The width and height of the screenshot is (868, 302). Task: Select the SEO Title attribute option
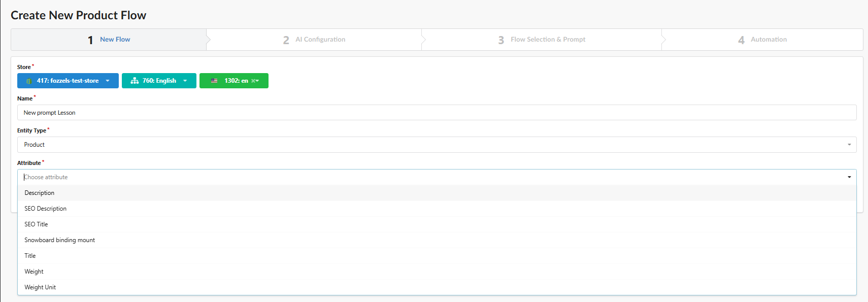[437, 224]
